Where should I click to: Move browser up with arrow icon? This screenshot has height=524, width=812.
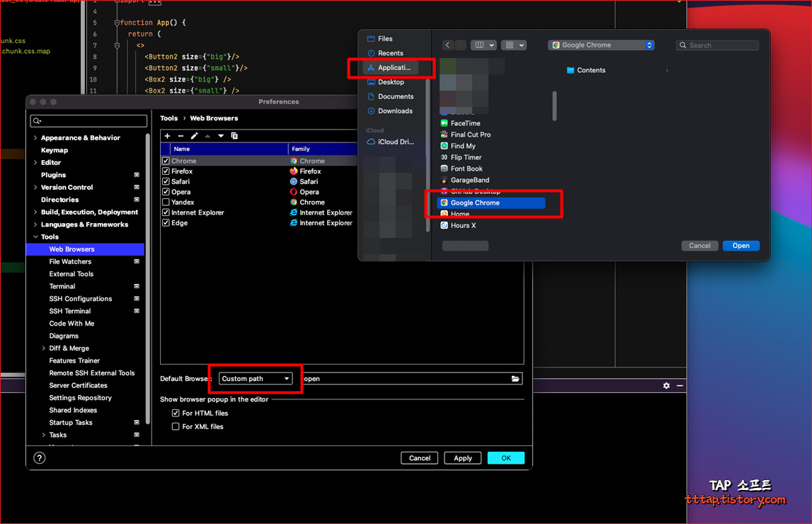(x=207, y=136)
